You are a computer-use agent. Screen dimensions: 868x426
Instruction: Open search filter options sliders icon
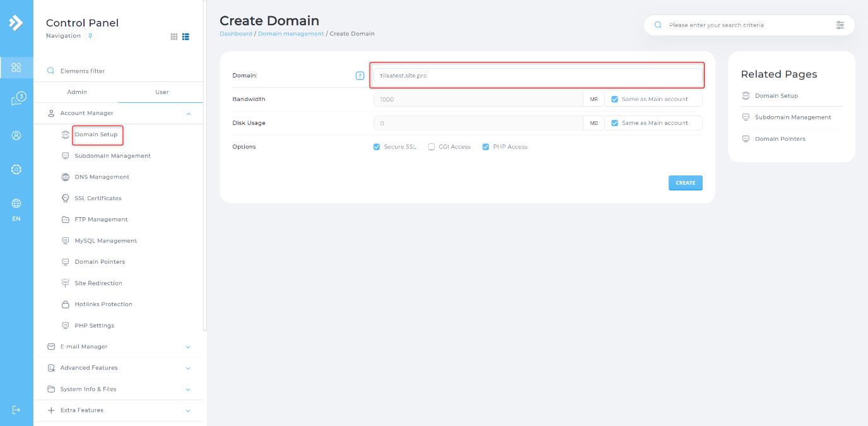(x=840, y=25)
